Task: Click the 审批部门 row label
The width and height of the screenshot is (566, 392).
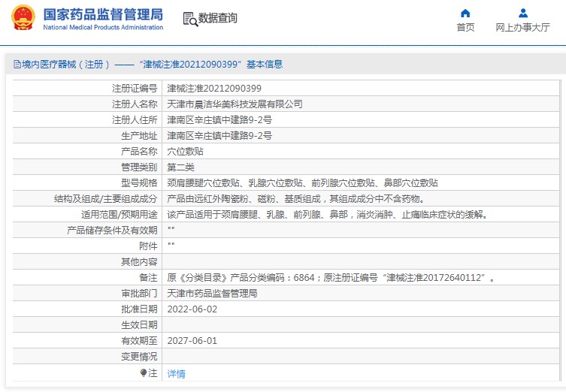Action: (x=139, y=294)
